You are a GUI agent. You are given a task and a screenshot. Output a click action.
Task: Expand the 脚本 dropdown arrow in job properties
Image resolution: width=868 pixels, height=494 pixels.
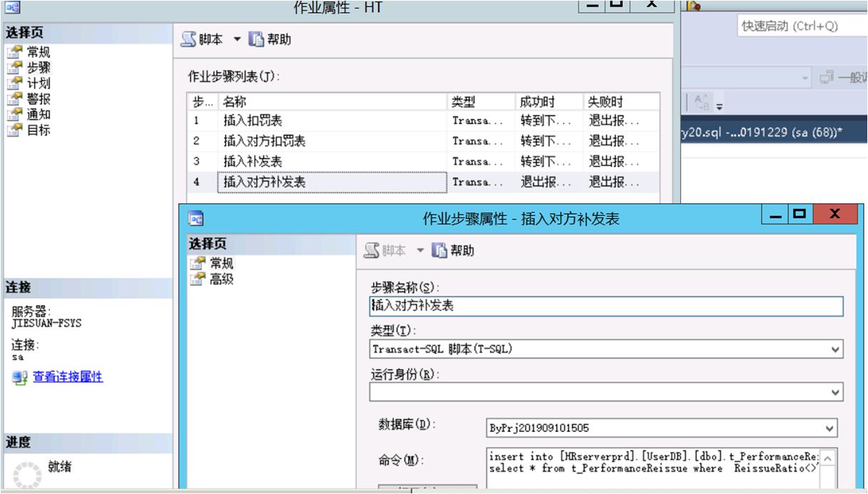[x=238, y=39]
